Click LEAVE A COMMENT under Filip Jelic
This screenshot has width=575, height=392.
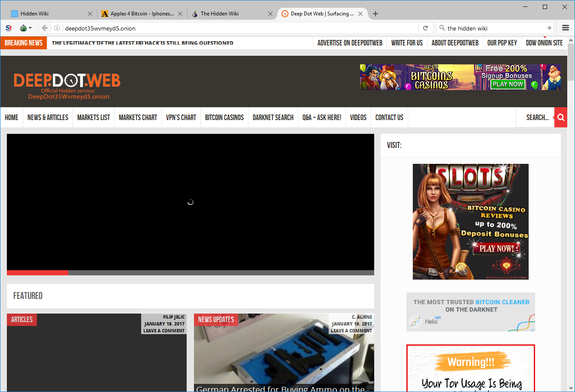pyautogui.click(x=164, y=331)
